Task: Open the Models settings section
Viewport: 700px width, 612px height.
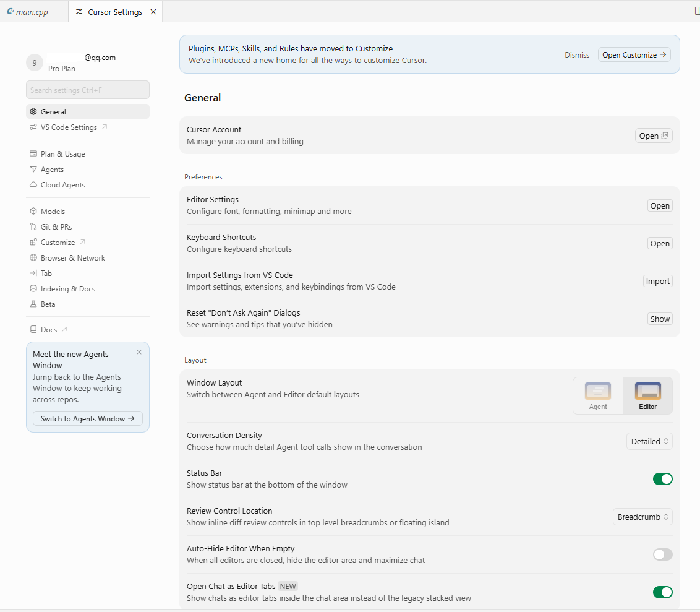Action: pyautogui.click(x=88, y=211)
